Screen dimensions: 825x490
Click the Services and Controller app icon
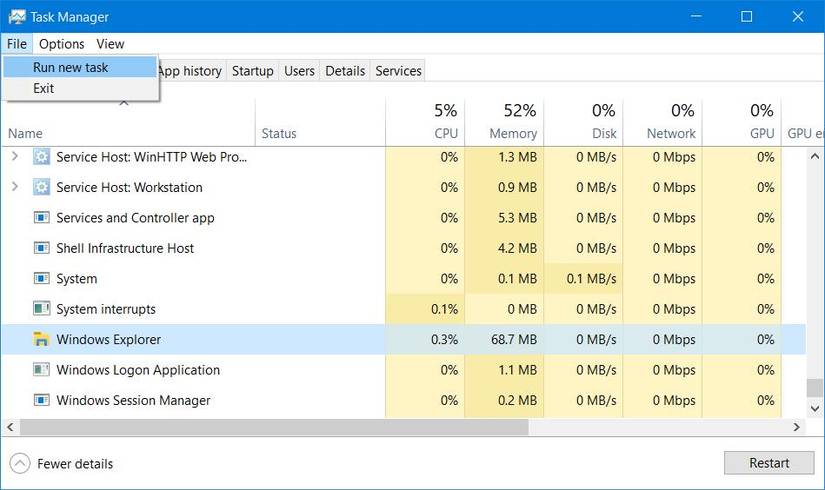[x=42, y=217]
